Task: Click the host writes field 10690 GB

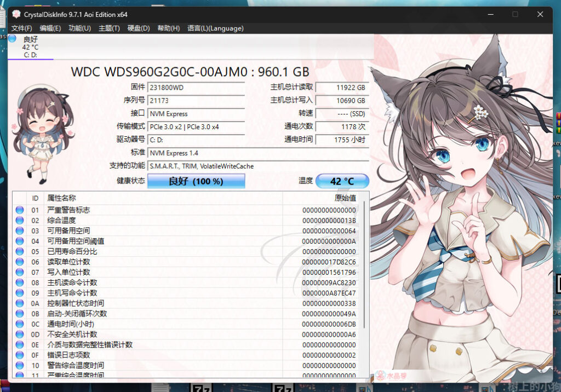Action: [x=342, y=101]
